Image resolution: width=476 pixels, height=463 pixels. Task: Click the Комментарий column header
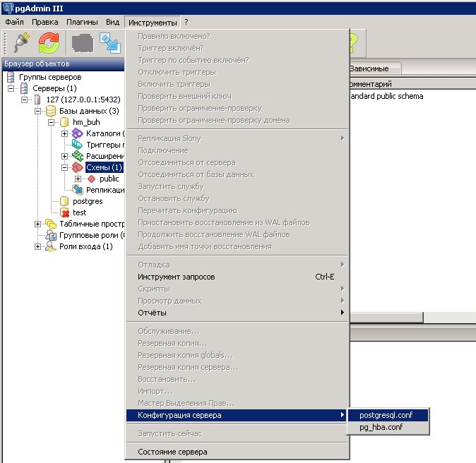[x=413, y=84]
